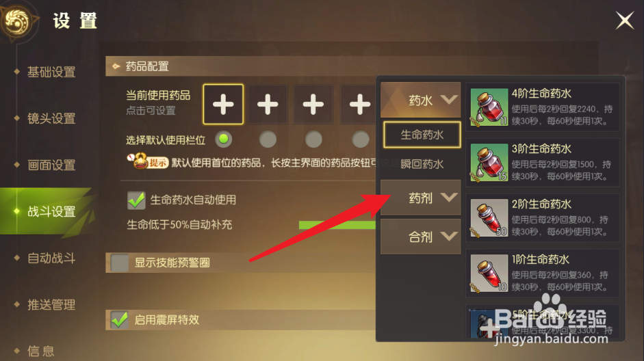
Task: Select the 4阶生命药水 potion icon
Action: coord(489,107)
